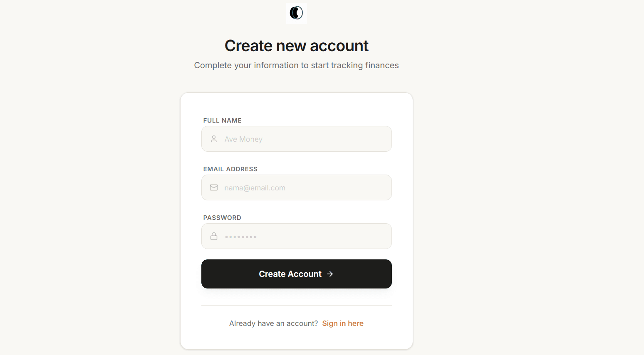644x355 pixels.
Task: Click the divider line below Create Account
Action: 296,306
